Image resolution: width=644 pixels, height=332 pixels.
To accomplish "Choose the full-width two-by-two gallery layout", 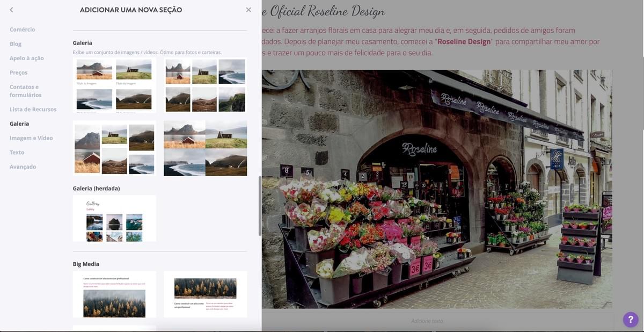I will (x=205, y=148).
